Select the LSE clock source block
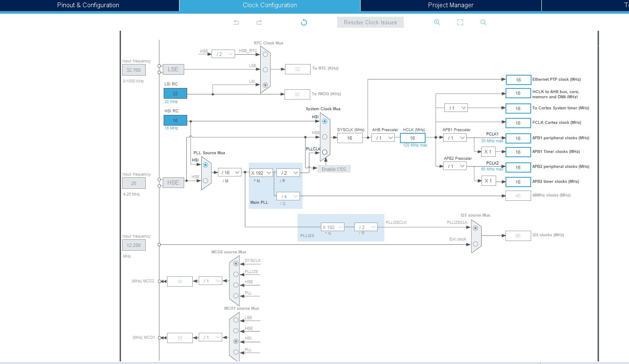 pyautogui.click(x=173, y=69)
